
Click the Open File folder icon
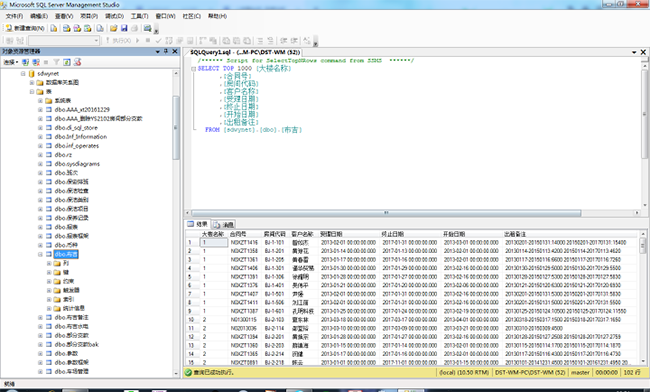point(113,28)
